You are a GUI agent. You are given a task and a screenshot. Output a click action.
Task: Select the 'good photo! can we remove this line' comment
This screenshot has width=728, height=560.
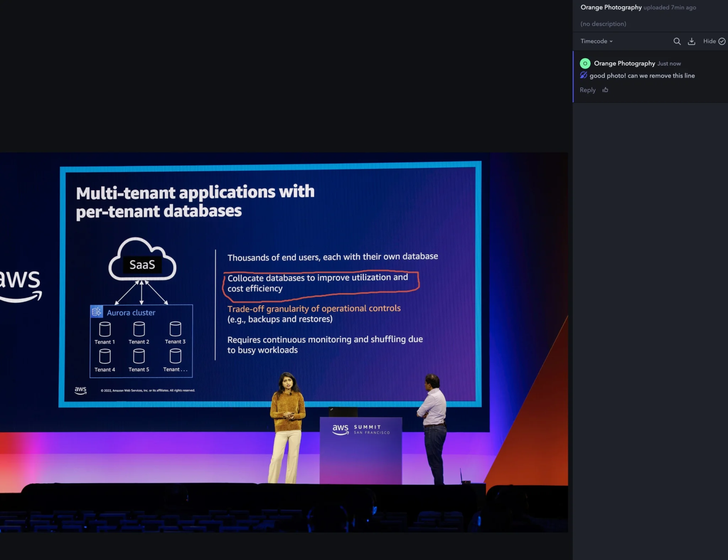(x=642, y=76)
